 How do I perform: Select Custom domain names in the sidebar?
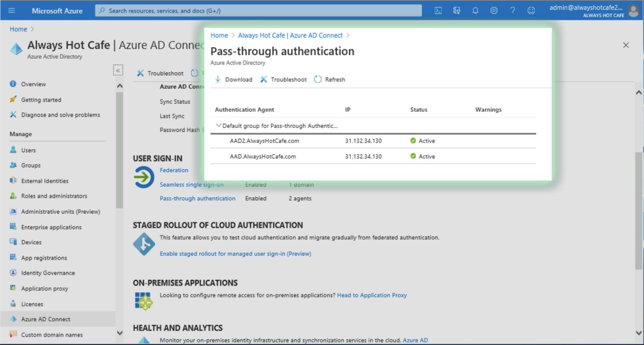(x=52, y=335)
